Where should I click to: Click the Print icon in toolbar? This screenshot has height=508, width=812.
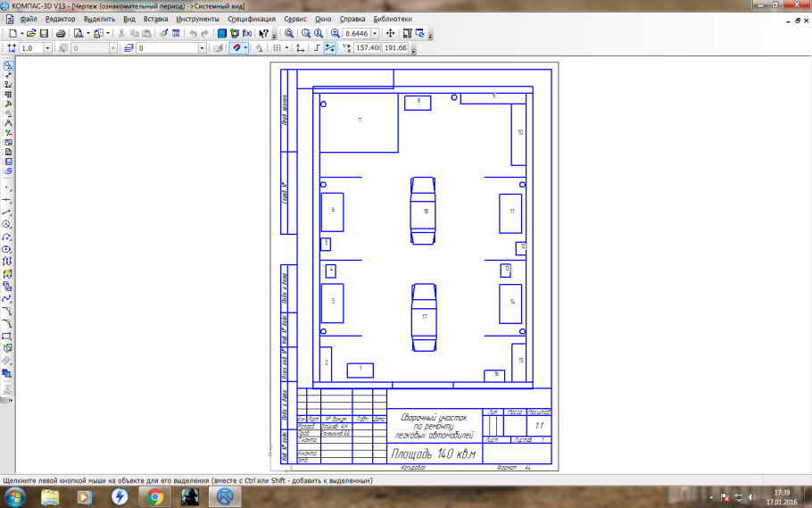tap(61, 34)
